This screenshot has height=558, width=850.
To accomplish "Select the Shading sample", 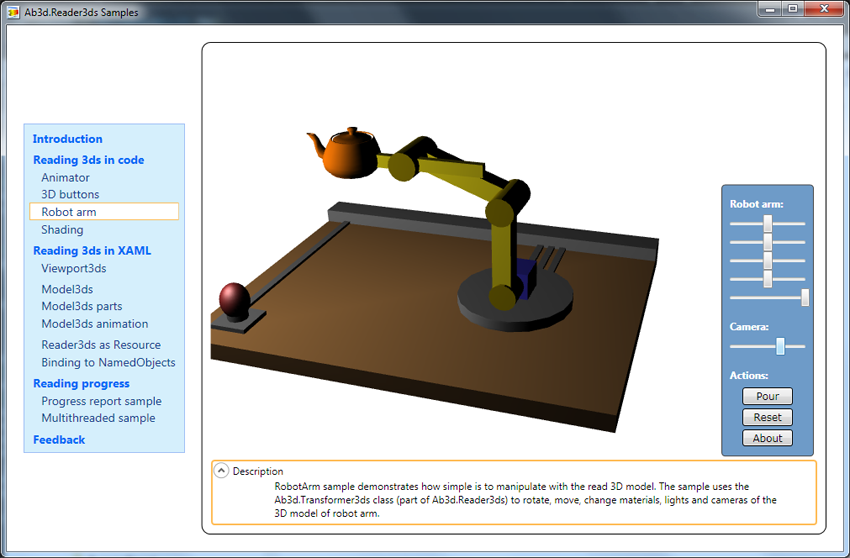I will tap(62, 229).
